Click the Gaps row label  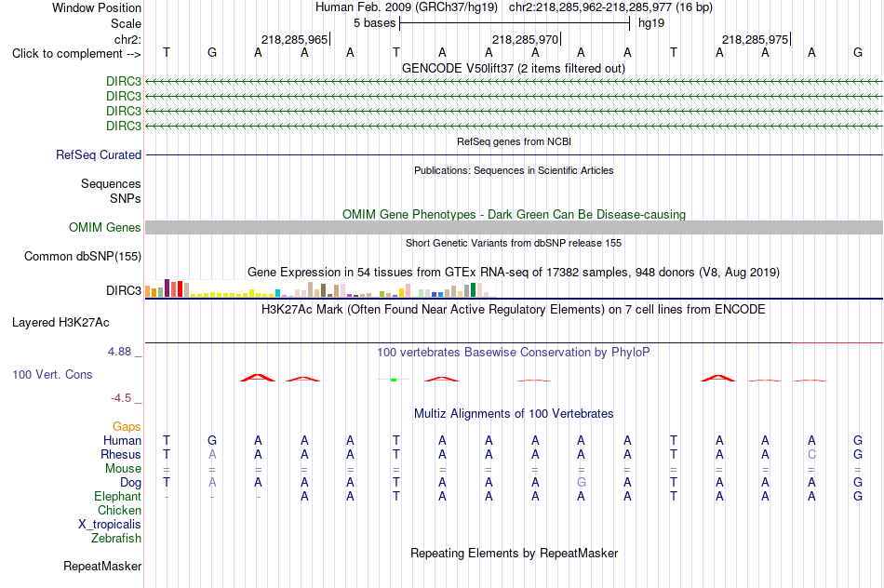(127, 427)
